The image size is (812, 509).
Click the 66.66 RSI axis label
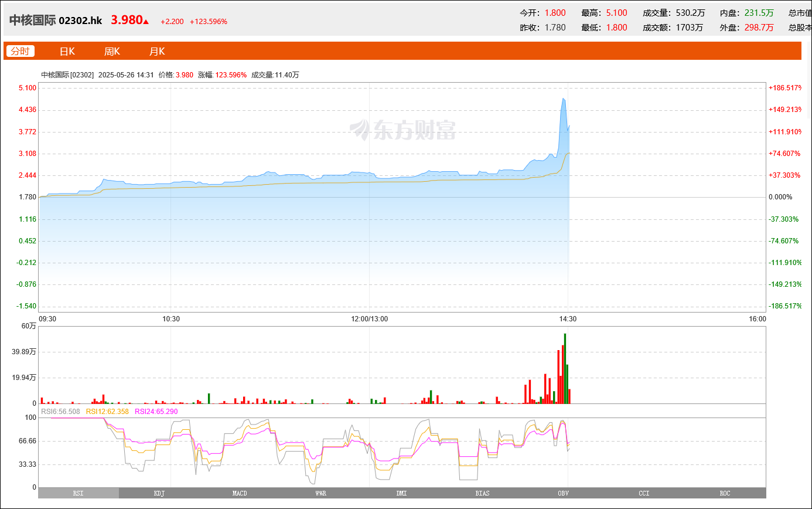(x=27, y=441)
